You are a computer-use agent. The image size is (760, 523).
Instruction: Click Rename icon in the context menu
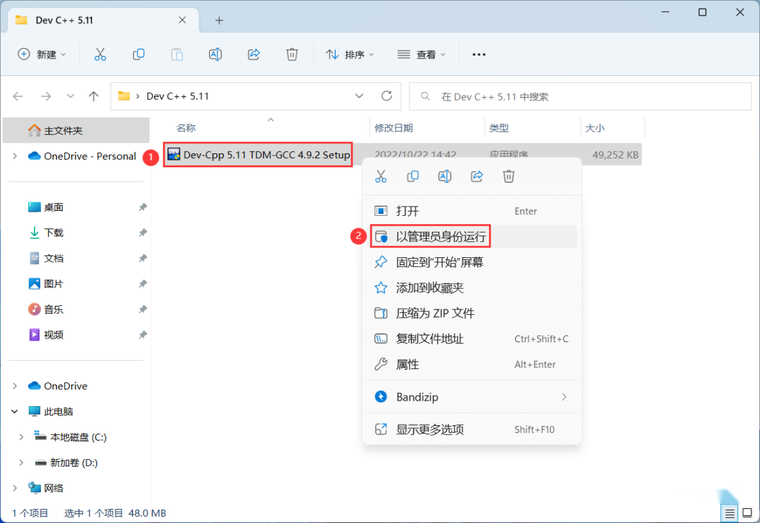click(x=445, y=176)
